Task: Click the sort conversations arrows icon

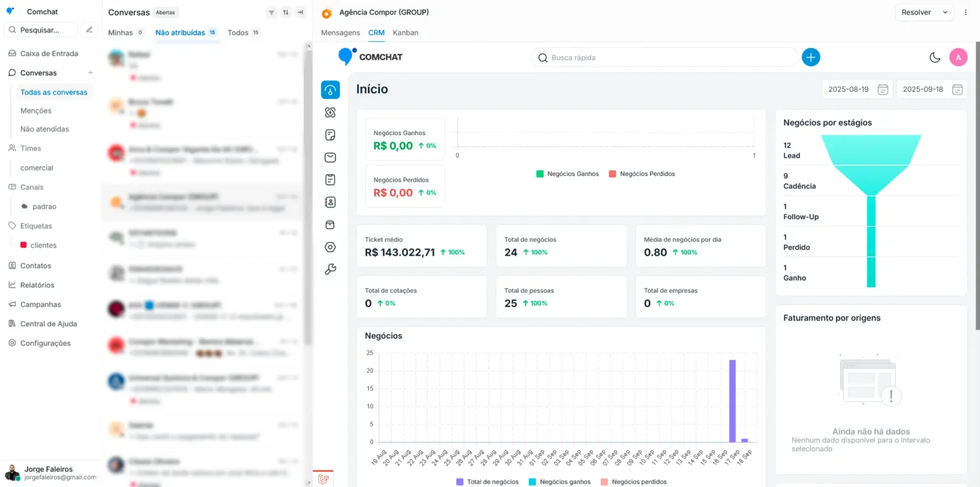Action: [x=286, y=13]
